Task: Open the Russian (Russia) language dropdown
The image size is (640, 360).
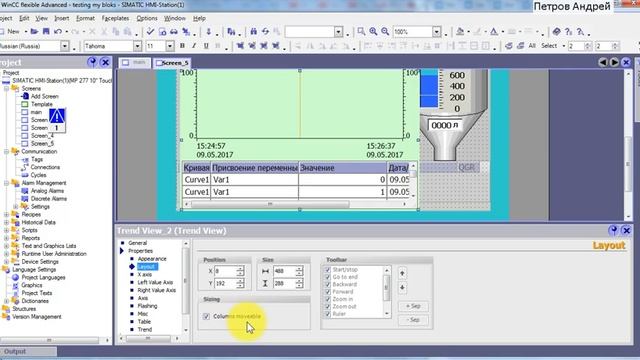Action: pyautogui.click(x=64, y=46)
